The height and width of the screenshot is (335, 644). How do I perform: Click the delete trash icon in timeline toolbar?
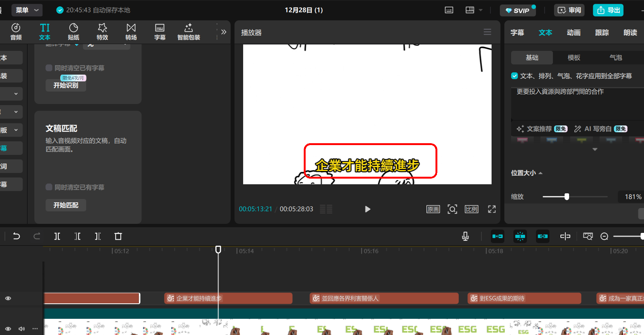[118, 236]
